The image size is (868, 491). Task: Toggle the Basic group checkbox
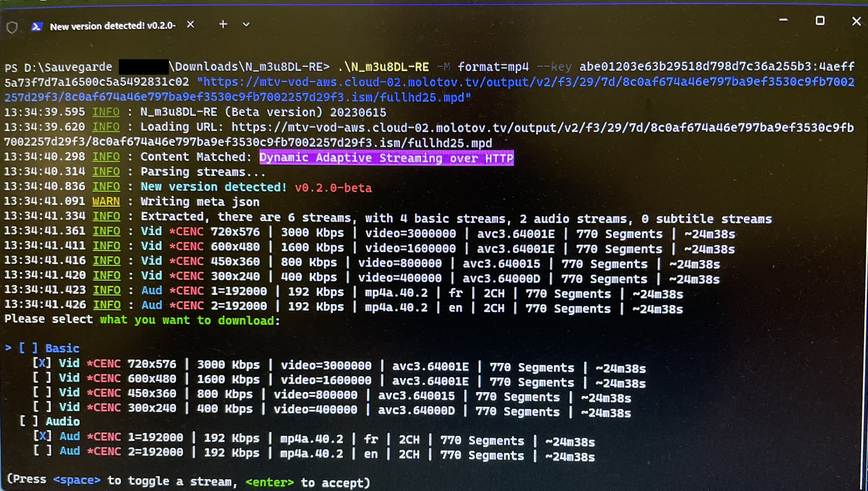click(28, 348)
